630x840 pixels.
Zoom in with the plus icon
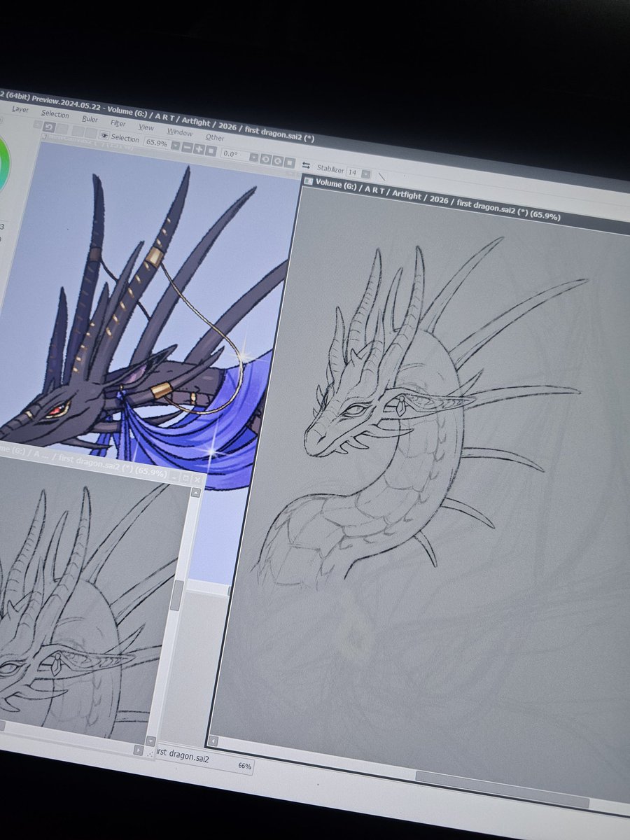(198, 149)
